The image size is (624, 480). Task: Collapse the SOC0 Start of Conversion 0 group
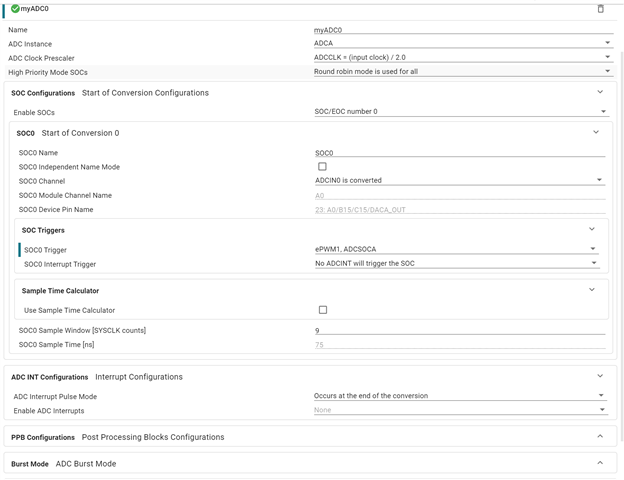pyautogui.click(x=596, y=133)
